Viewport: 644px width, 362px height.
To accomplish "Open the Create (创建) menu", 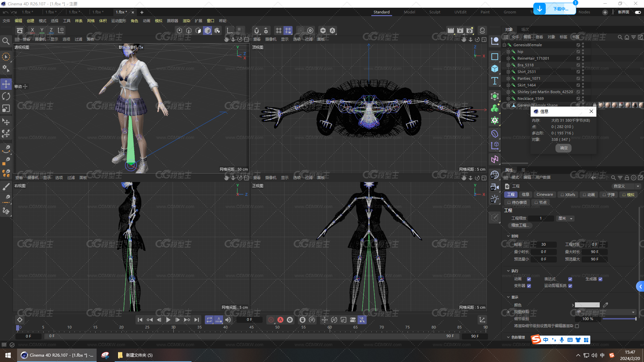I will pyautogui.click(x=31, y=21).
